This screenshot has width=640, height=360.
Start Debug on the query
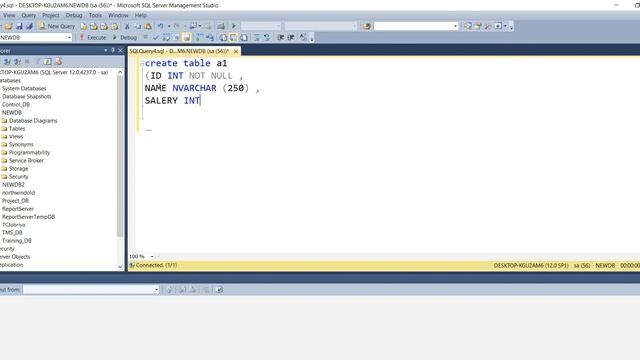(125, 38)
